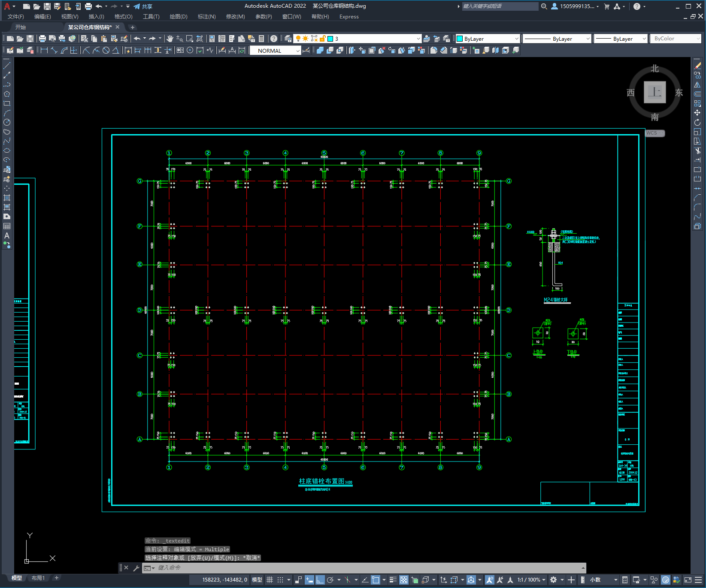Click the Customize wrench icon in command line
Viewport: 706px width, 588px height.
pyautogui.click(x=136, y=568)
